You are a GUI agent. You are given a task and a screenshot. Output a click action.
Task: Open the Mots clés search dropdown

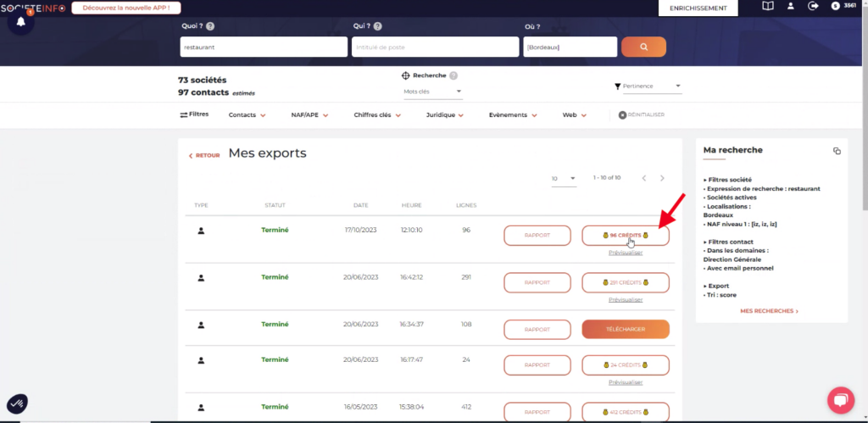coord(432,92)
